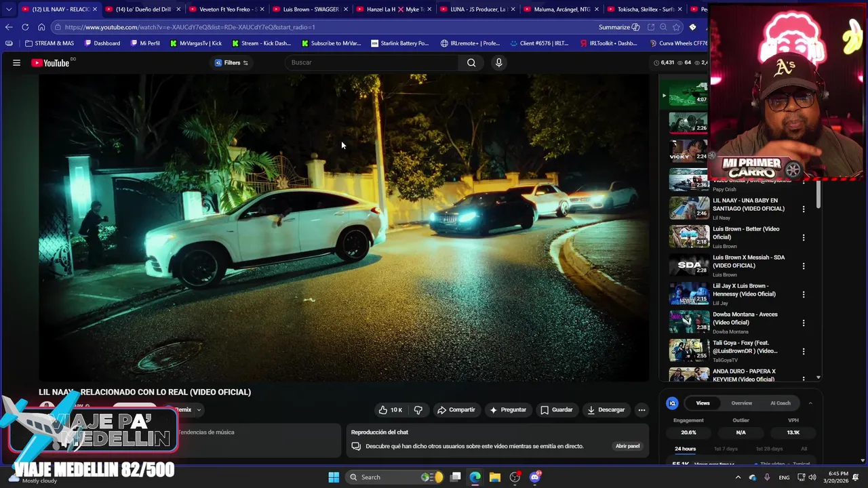
Task: Open File Explorer from the taskbar
Action: coord(495,477)
